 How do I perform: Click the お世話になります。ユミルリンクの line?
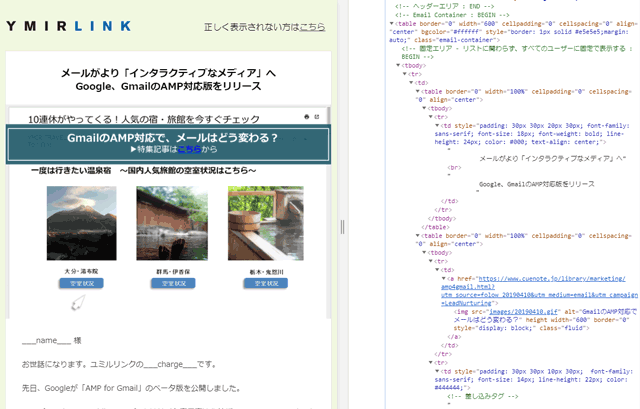[x=120, y=364]
